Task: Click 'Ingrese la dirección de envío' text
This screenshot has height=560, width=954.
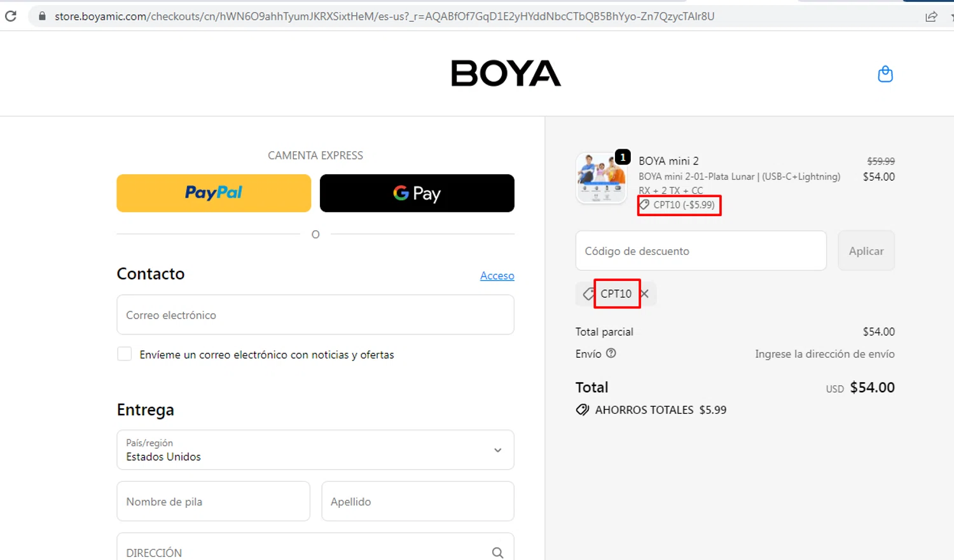Action: (x=825, y=354)
